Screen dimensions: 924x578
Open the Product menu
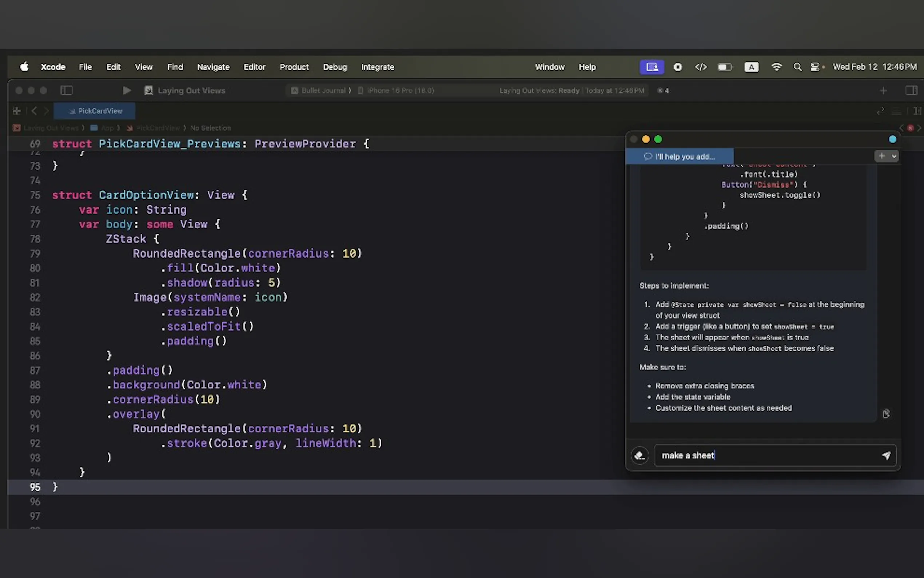(x=294, y=67)
